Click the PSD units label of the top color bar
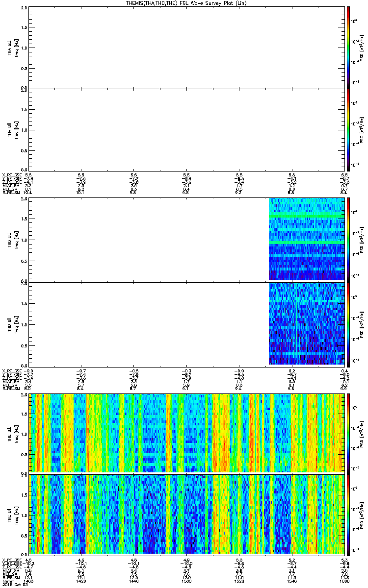 (x=362, y=48)
